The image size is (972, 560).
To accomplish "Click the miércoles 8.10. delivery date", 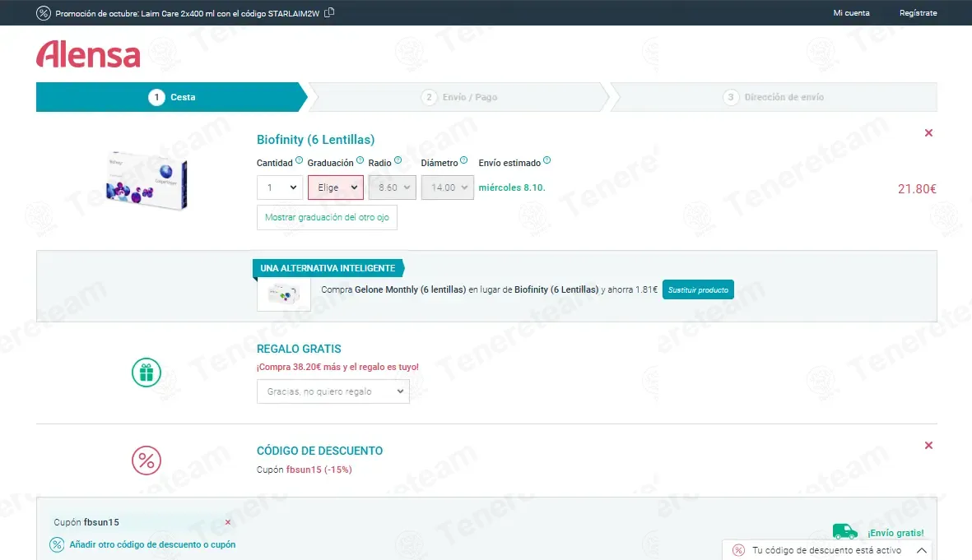I will pos(512,187).
